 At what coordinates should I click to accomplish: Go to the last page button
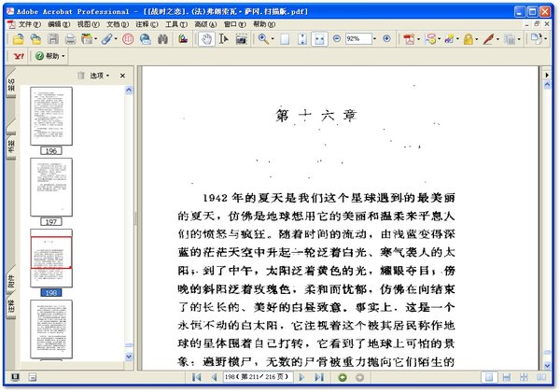click(x=319, y=377)
